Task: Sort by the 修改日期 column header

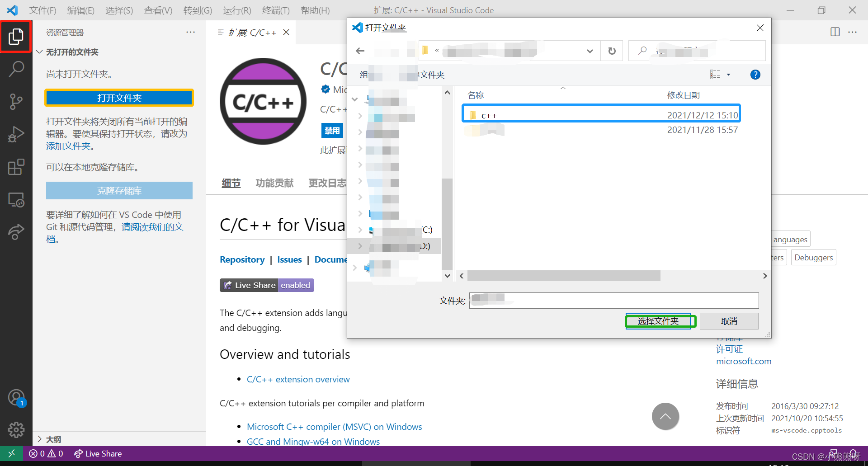Action: [683, 95]
